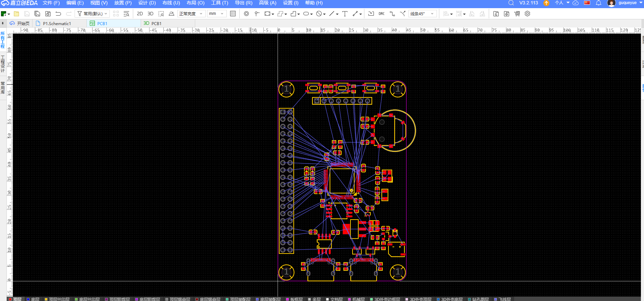This screenshot has width=644, height=301.
Task: Select the line drawing tool
Action: [332, 14]
